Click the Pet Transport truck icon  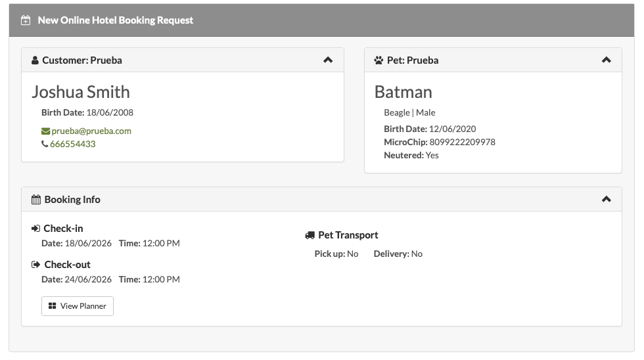pyautogui.click(x=310, y=235)
